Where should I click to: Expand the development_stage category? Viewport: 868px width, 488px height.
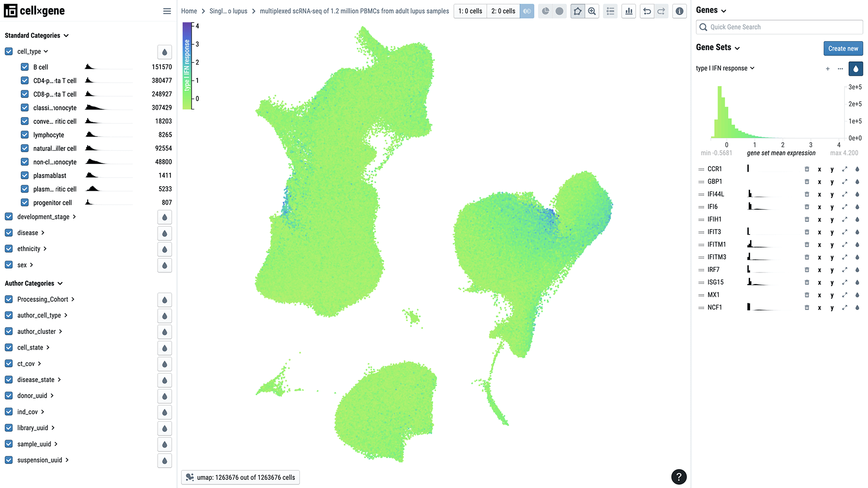(75, 216)
